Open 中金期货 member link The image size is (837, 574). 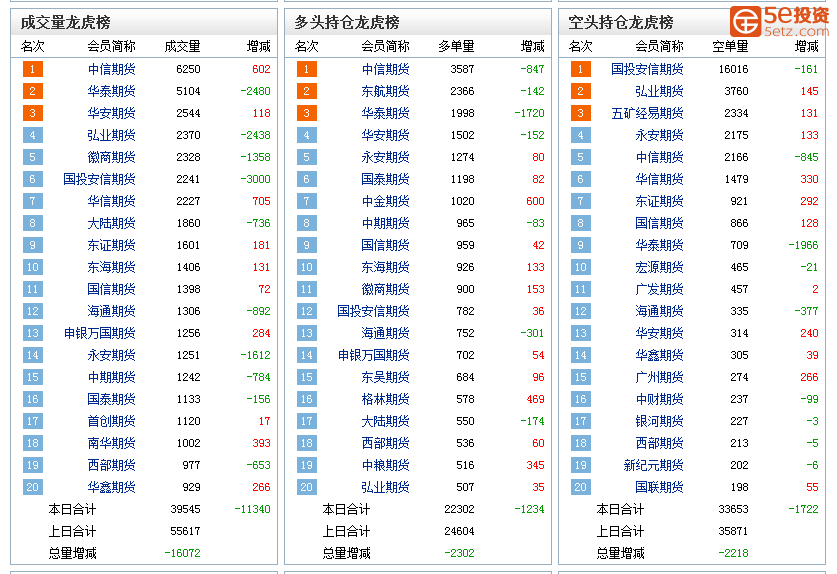click(x=385, y=201)
